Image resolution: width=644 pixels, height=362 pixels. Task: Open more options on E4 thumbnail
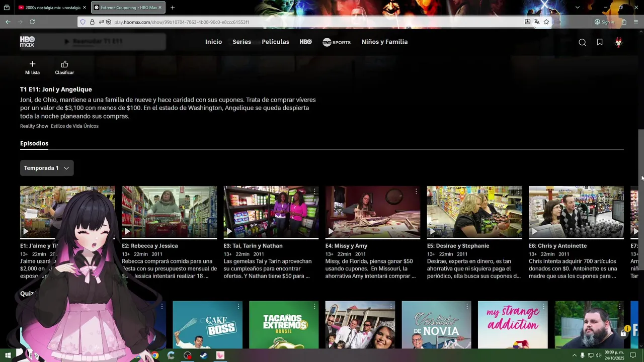point(416,192)
